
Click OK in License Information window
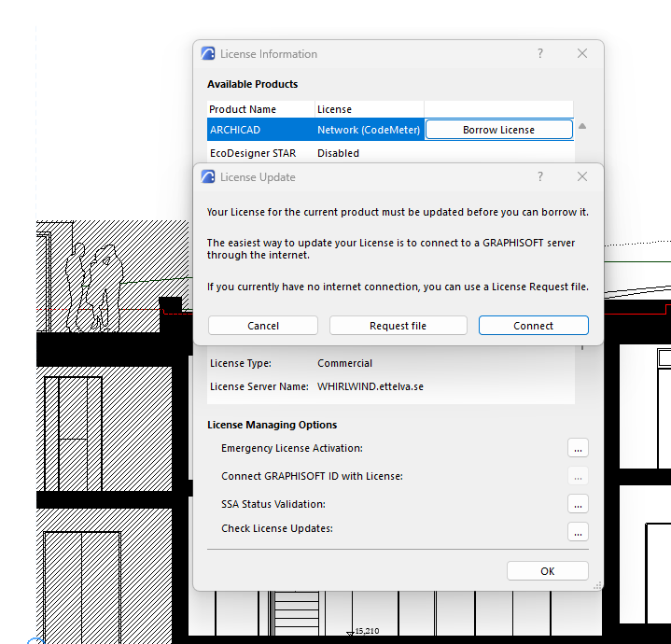(547, 571)
